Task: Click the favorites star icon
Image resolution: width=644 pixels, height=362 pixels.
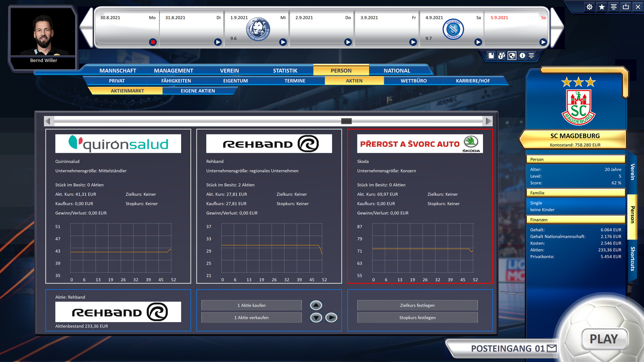Action: [x=602, y=7]
